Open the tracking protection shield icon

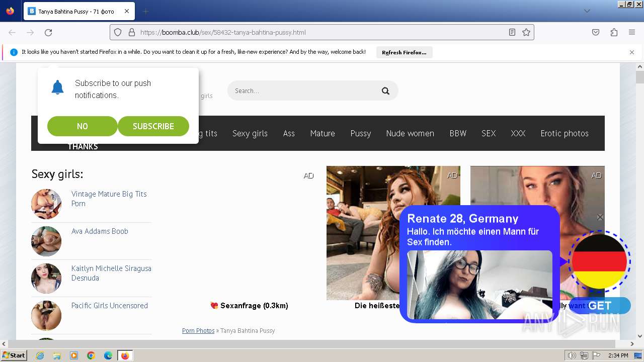coord(118,32)
